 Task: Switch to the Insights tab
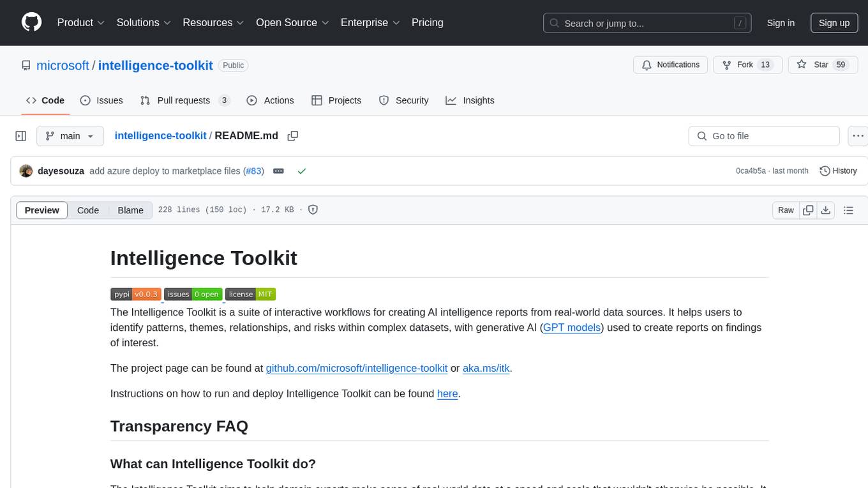[x=470, y=100]
